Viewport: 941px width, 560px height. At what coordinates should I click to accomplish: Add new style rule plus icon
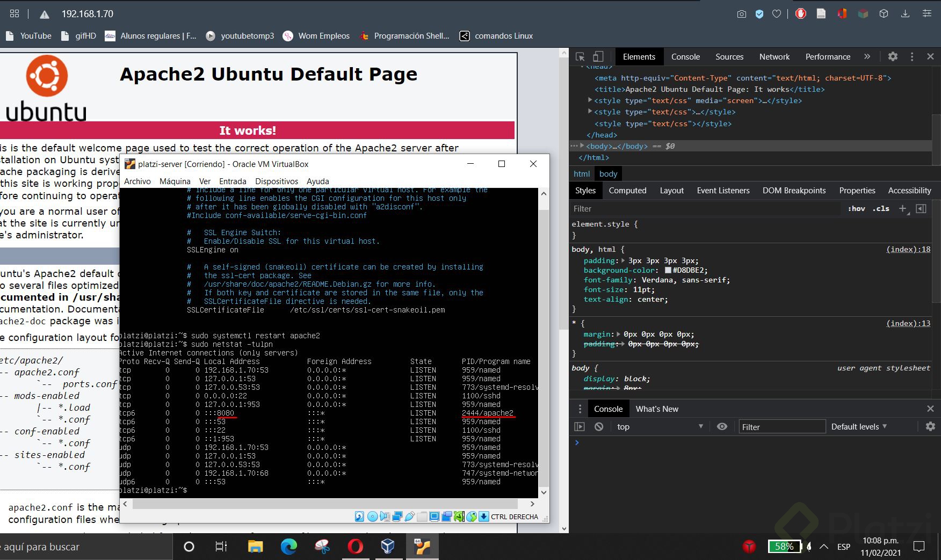pyautogui.click(x=903, y=208)
